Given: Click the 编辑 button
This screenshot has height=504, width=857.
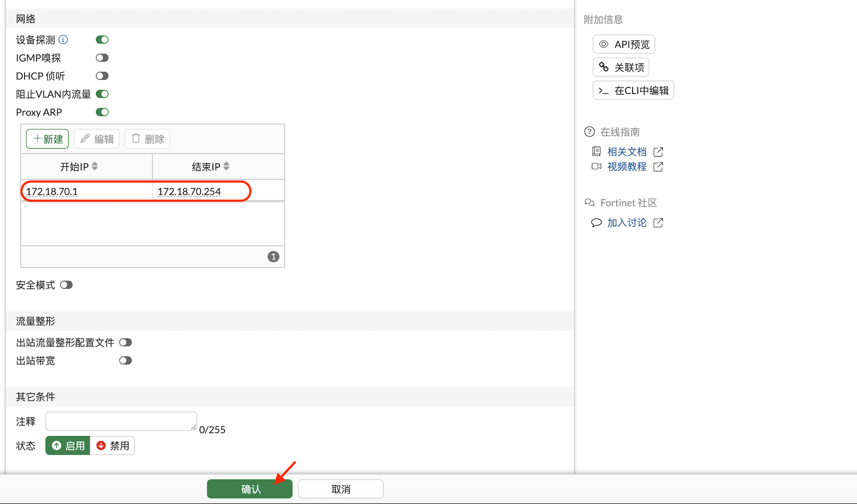Looking at the screenshot, I should click(x=96, y=139).
